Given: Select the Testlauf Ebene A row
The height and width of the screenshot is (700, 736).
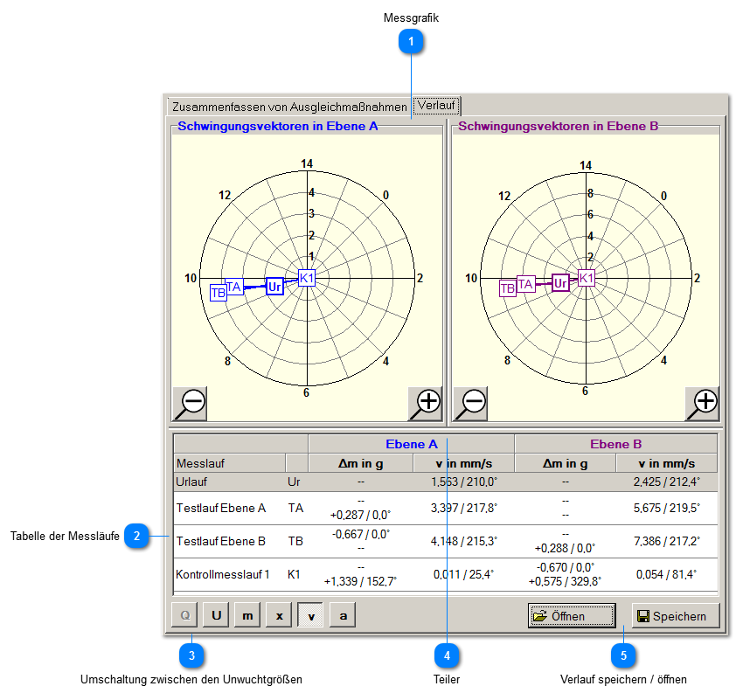Looking at the screenshot, I should coord(220,508).
